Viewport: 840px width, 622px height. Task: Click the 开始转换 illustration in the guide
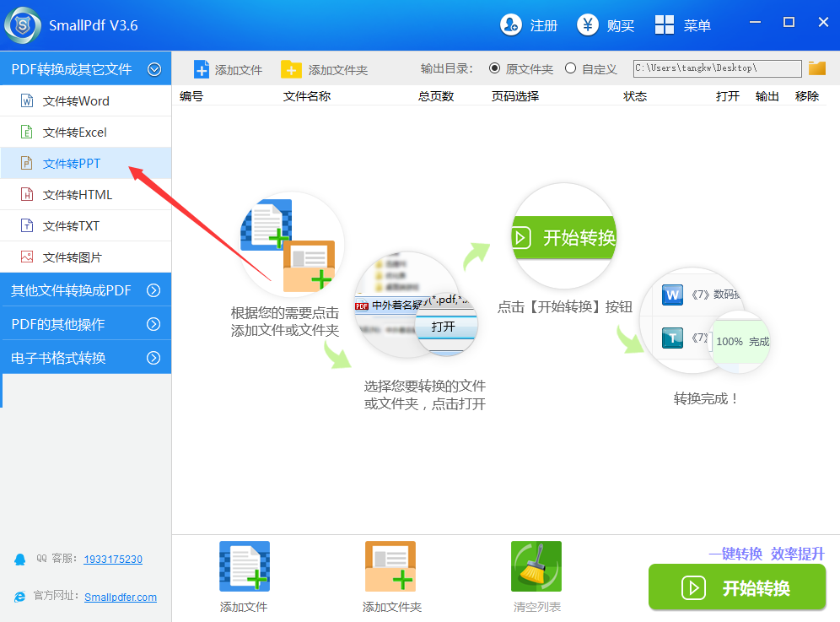(564, 236)
